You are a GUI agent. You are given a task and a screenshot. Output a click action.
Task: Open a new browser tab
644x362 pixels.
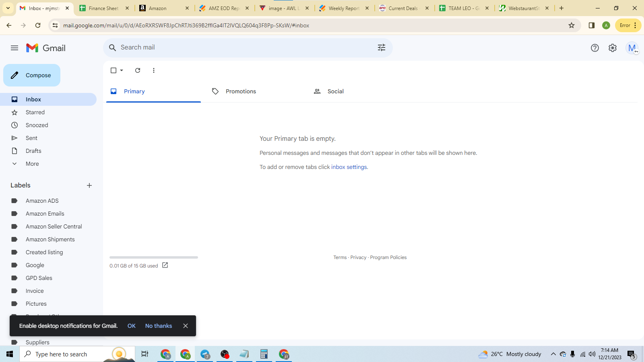click(x=561, y=8)
